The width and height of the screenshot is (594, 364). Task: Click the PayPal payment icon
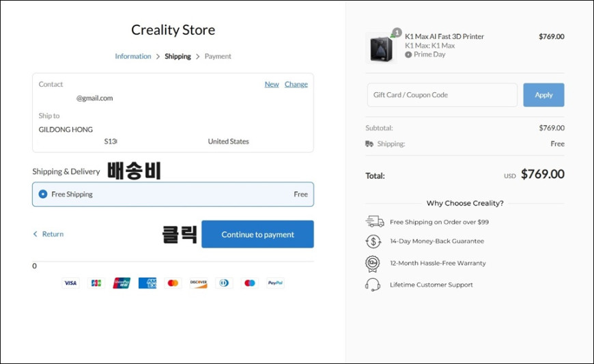pyautogui.click(x=275, y=283)
